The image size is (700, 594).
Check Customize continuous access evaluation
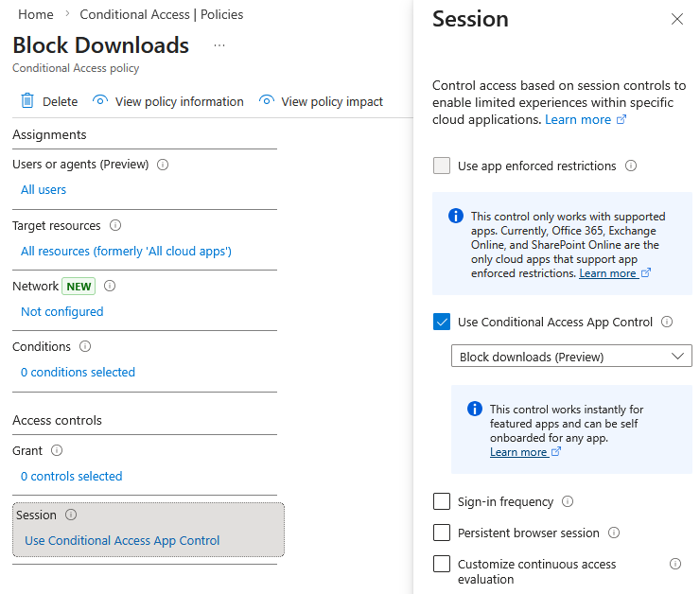(442, 565)
